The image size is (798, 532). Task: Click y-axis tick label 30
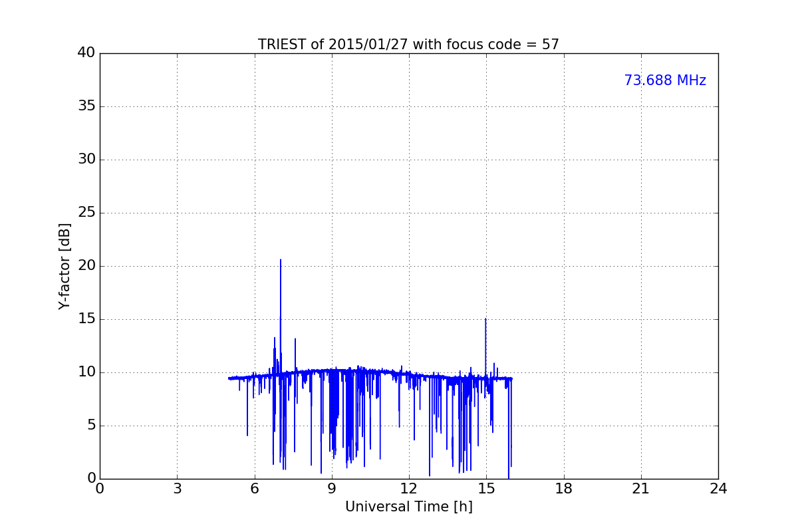(86, 160)
